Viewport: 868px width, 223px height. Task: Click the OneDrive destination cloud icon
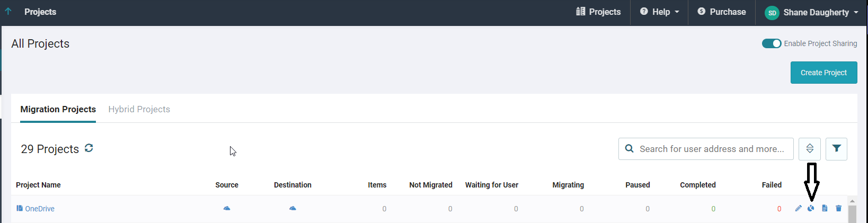[293, 209]
